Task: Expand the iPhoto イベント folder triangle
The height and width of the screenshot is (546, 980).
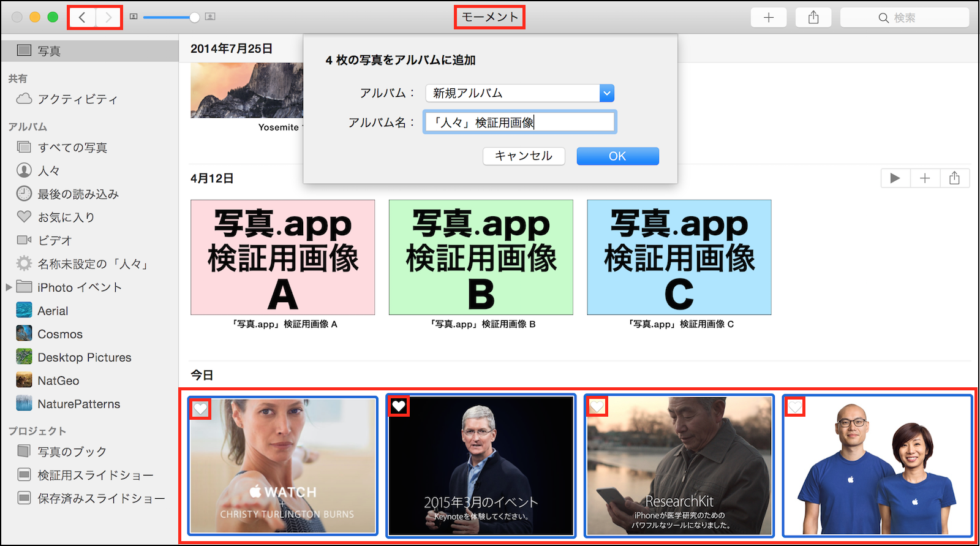Action: [x=9, y=287]
